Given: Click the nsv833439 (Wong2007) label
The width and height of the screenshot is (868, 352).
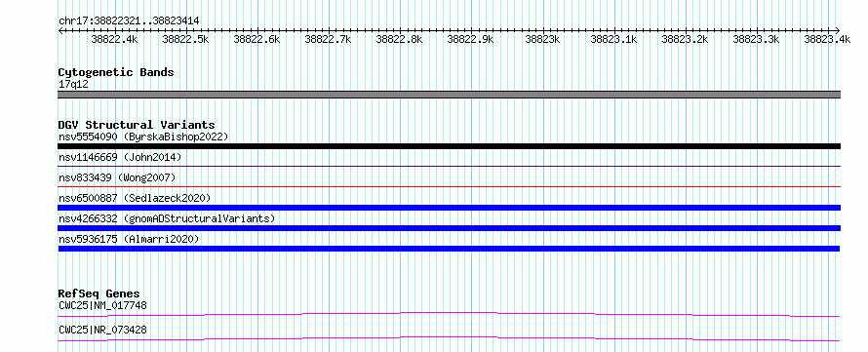Looking at the screenshot, I should tap(117, 177).
